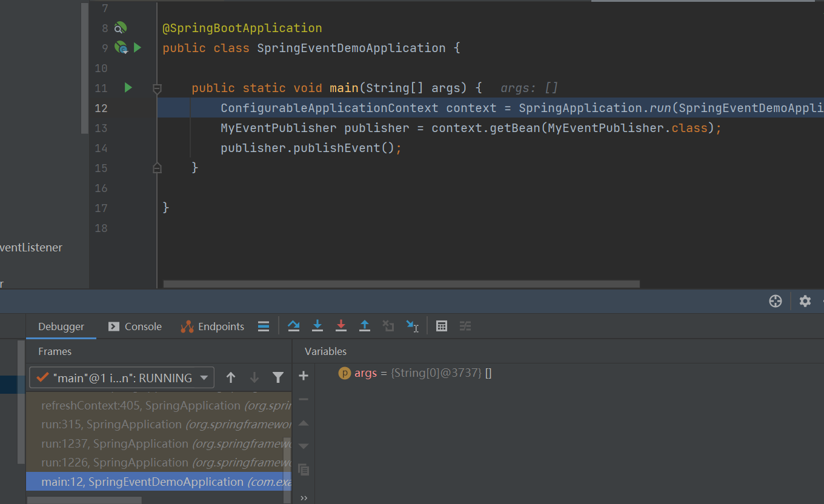Select frame run:315, SpringApplication
This screenshot has width=824, height=504.
[159, 424]
